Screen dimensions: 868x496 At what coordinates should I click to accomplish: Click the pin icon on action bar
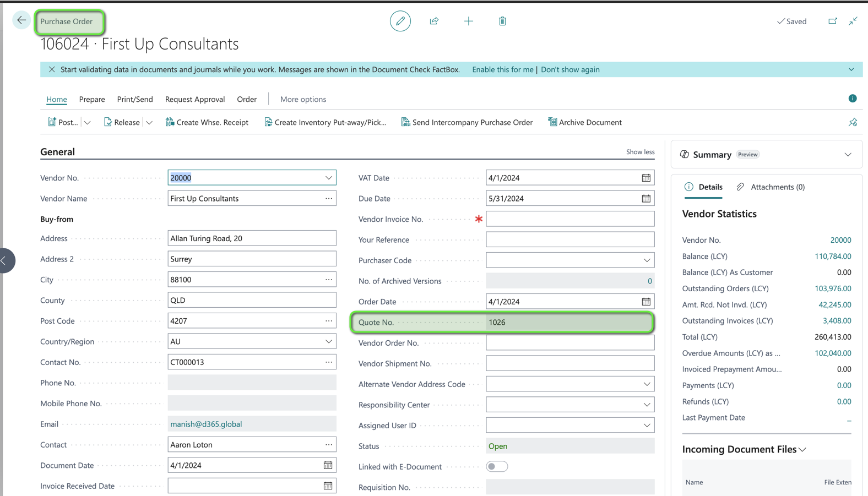coord(853,122)
